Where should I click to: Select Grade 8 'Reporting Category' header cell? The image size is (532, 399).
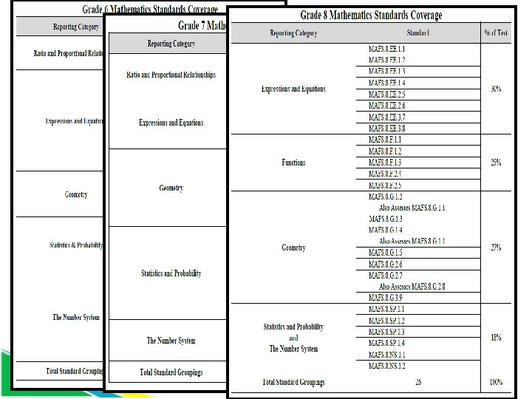coord(293,33)
